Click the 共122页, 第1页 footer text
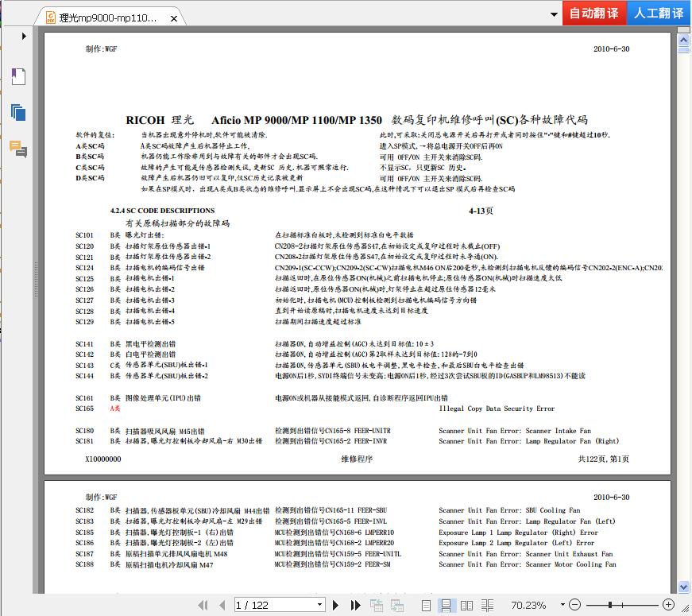This screenshot has height=616, width=692. coord(603,459)
